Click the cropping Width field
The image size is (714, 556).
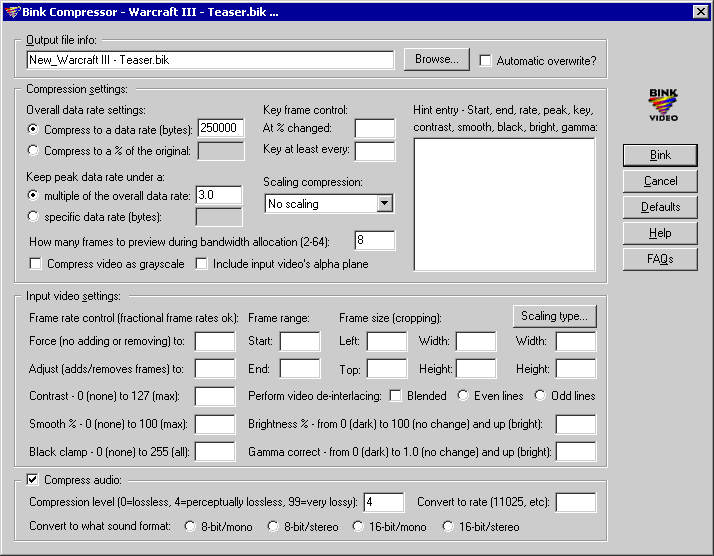476,342
